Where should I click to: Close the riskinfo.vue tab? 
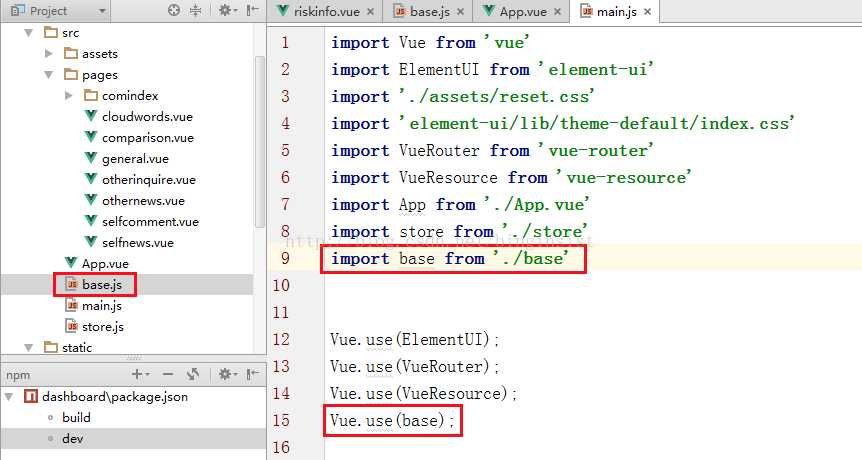(370, 12)
